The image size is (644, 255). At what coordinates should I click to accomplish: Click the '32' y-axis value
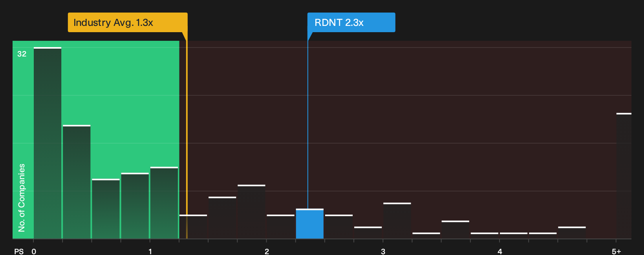(22, 54)
